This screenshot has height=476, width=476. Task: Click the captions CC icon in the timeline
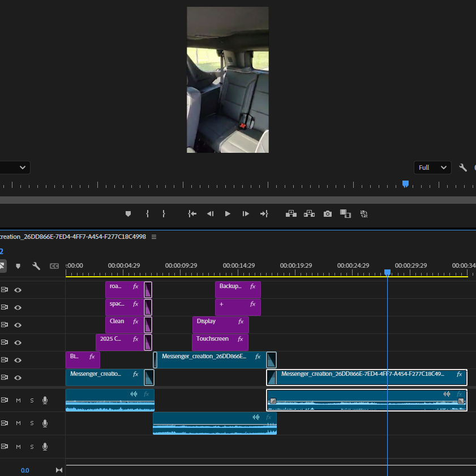tap(54, 266)
